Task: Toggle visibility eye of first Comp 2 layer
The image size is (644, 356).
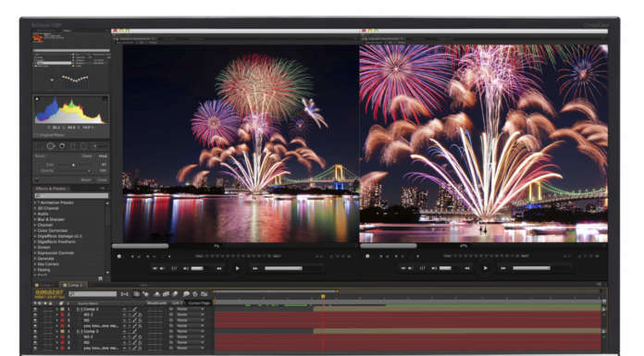Action: pyautogui.click(x=35, y=309)
